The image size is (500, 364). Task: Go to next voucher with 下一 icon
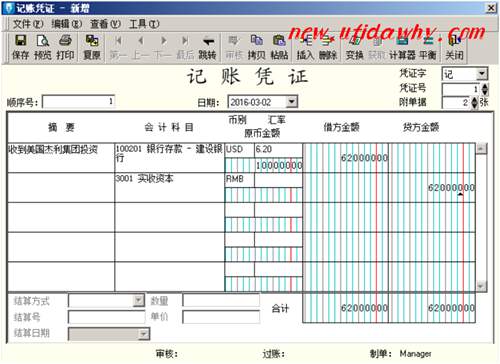[x=163, y=47]
